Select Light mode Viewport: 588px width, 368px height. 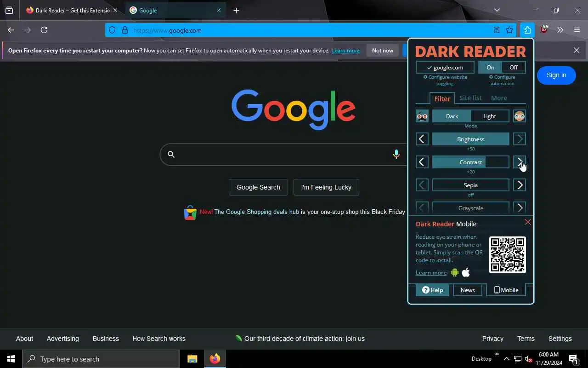pos(490,116)
